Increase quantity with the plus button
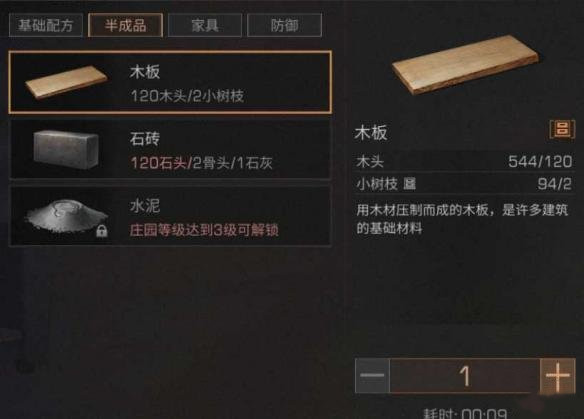This screenshot has width=584, height=419. [558, 375]
